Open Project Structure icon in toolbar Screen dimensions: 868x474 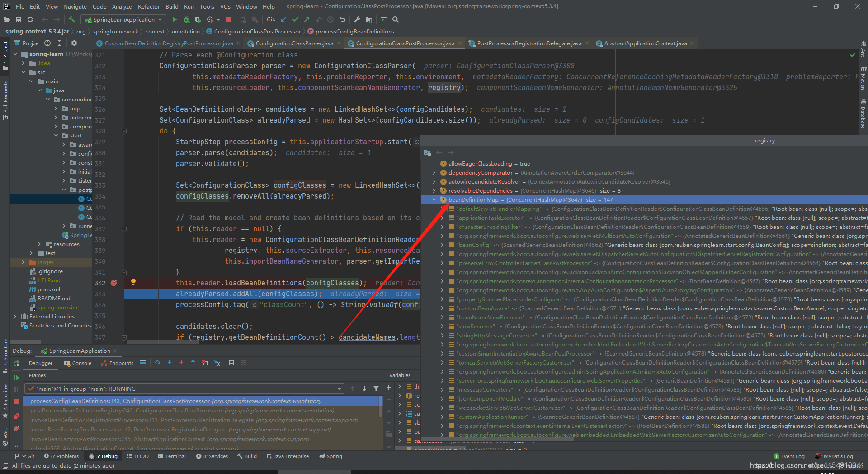tap(369, 19)
